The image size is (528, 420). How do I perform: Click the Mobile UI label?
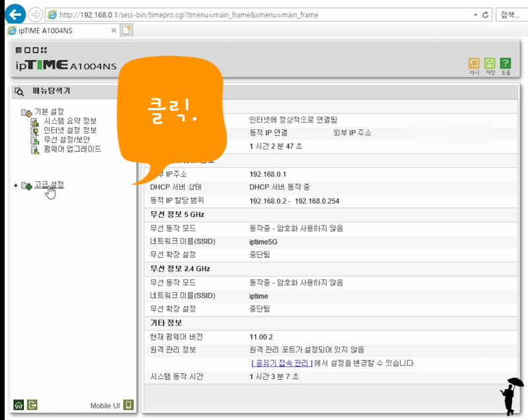click(x=105, y=405)
